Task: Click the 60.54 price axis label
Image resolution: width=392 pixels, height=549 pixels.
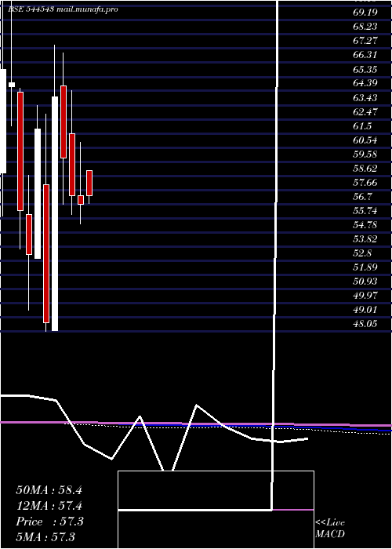Action: [x=365, y=140]
